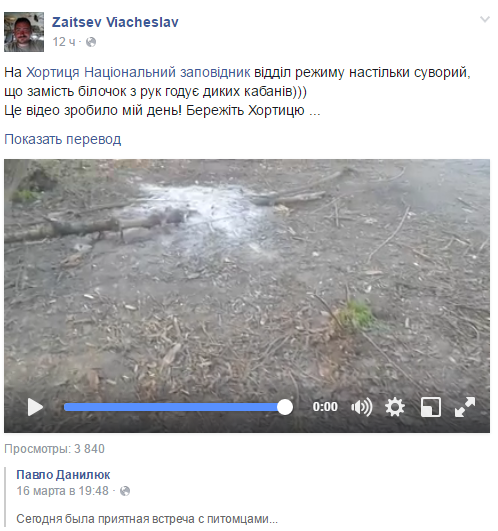Seek to the middle of video progress bar
498x531 pixels.
(x=174, y=407)
